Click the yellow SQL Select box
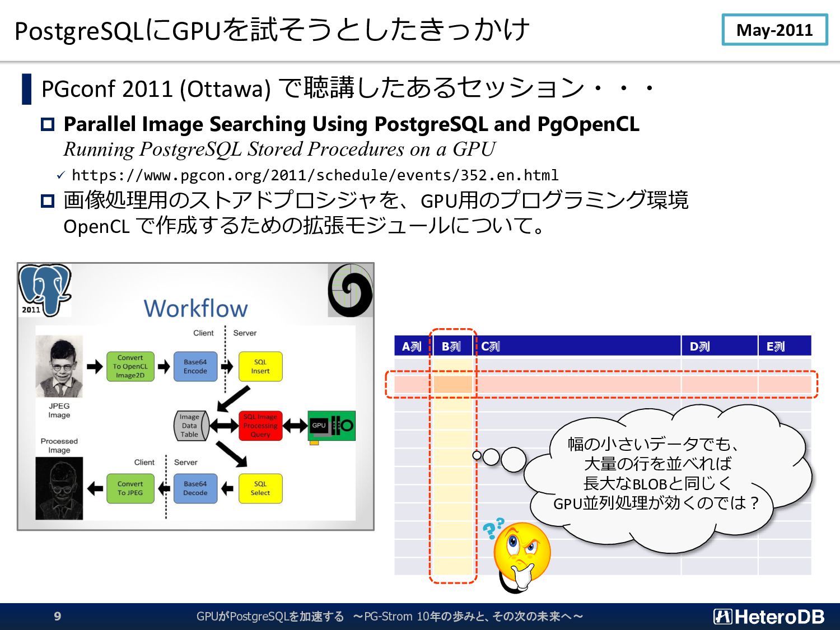This screenshot has height=630, width=840. pos(260,488)
